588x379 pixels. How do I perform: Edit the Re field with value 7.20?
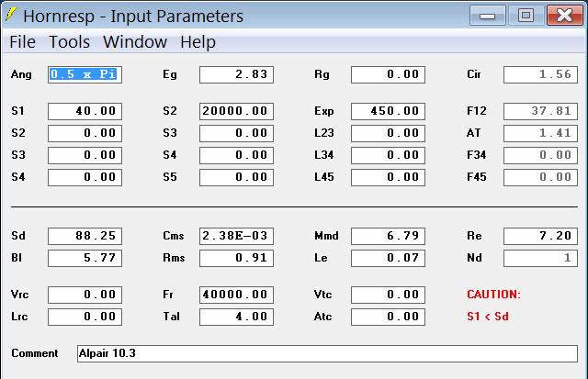(x=540, y=236)
